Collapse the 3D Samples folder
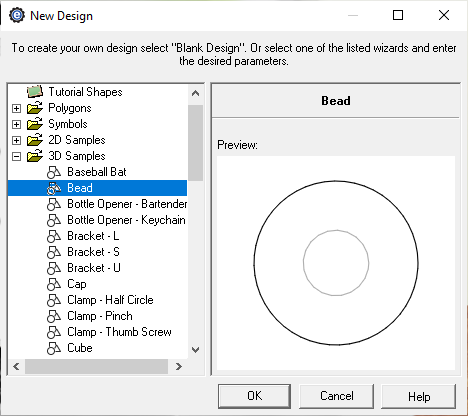This screenshot has height=416, width=468. click(x=16, y=156)
